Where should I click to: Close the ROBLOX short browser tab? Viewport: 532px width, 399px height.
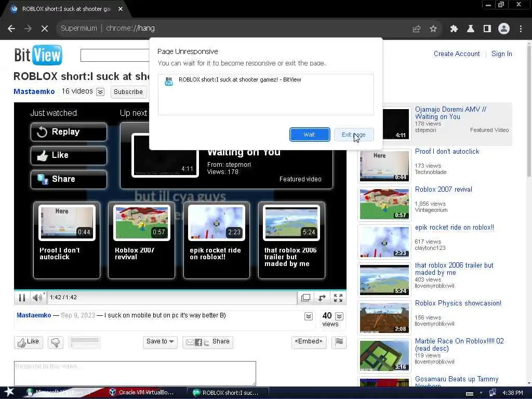(x=121, y=9)
